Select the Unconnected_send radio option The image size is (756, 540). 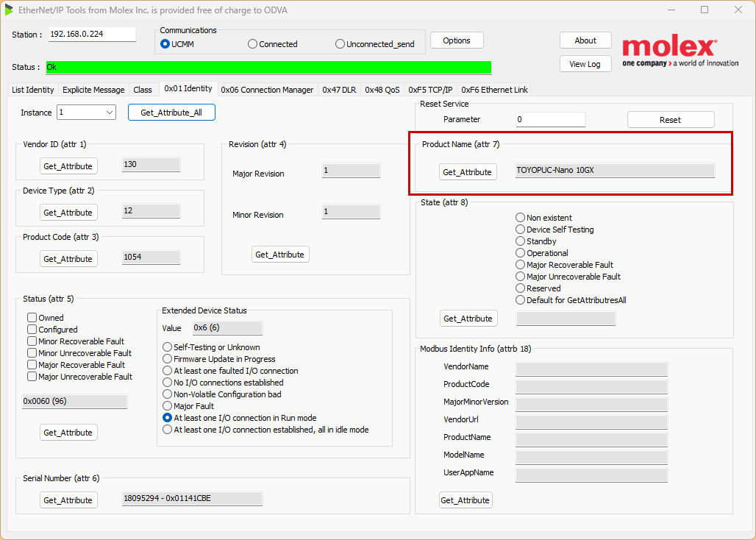click(340, 44)
